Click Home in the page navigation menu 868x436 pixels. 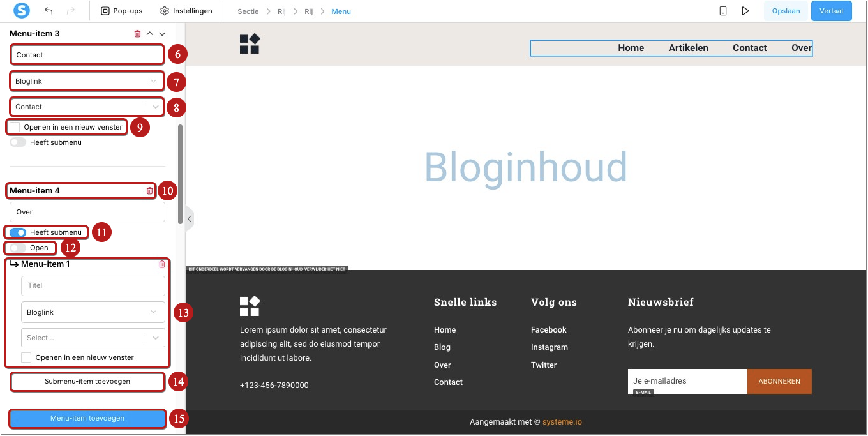tap(631, 48)
